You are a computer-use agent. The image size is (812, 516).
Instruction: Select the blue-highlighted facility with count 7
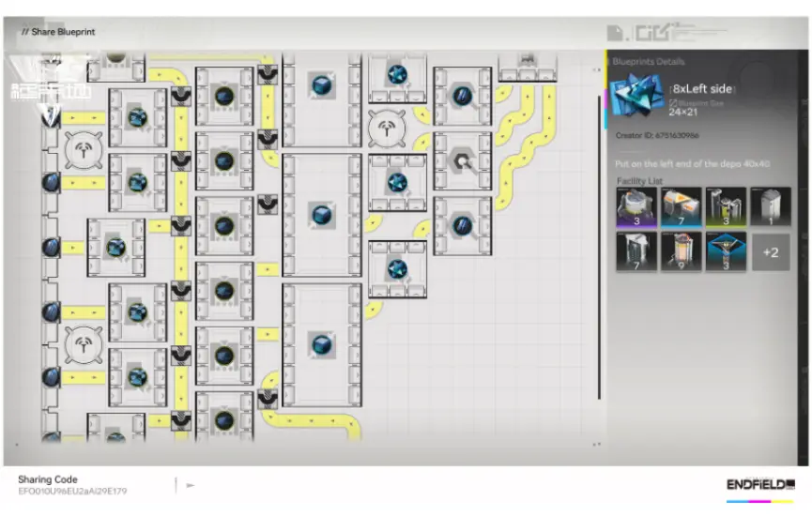[x=681, y=207]
